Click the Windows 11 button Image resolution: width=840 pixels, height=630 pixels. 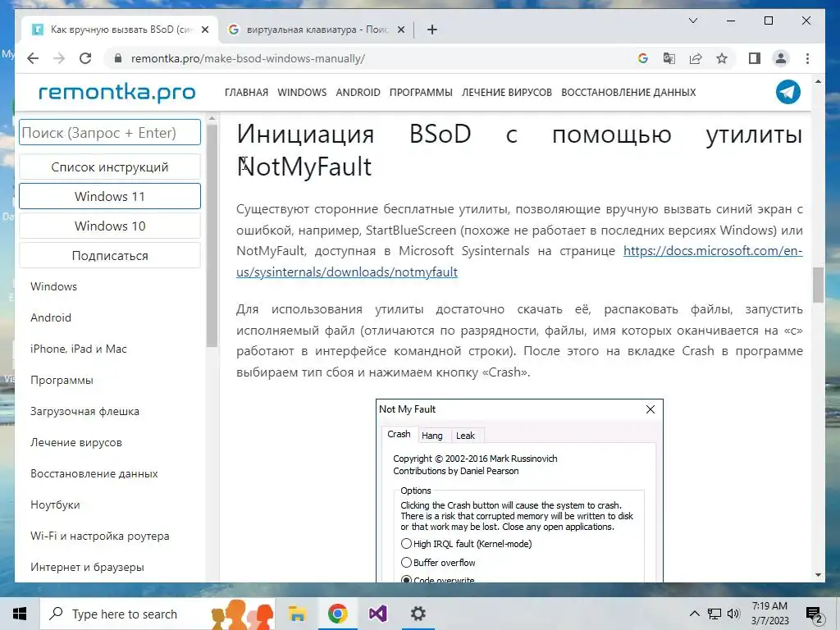tap(110, 197)
